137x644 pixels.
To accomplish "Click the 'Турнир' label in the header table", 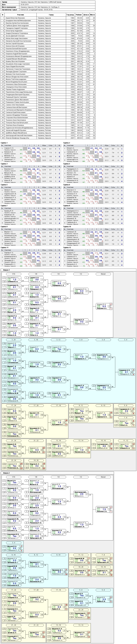I will point(4,2).
